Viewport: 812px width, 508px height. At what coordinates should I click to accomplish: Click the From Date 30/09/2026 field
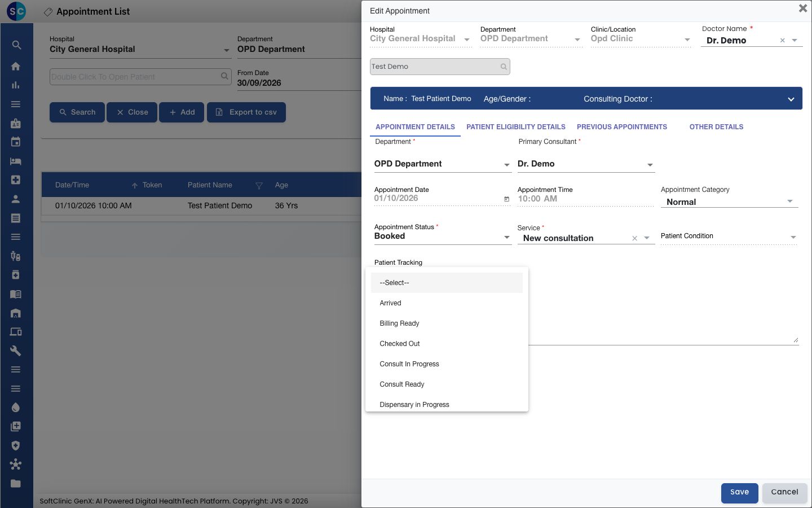pyautogui.click(x=299, y=83)
